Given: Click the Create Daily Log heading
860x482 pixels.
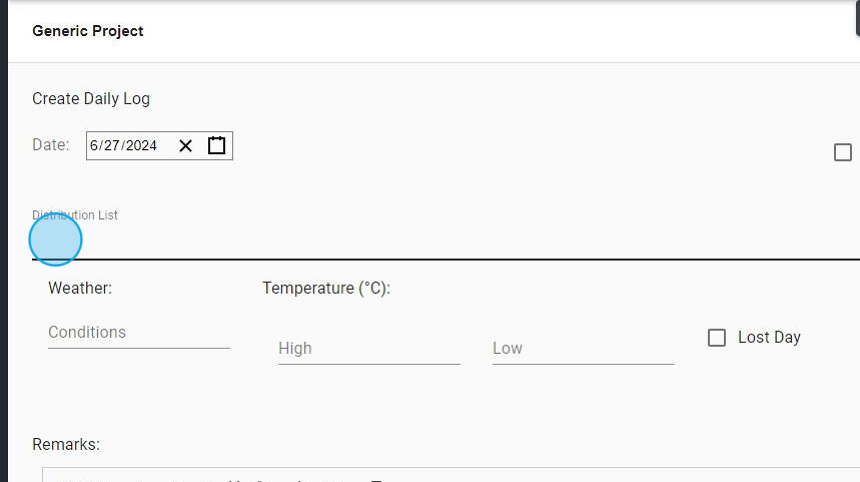Looking at the screenshot, I should [91, 99].
